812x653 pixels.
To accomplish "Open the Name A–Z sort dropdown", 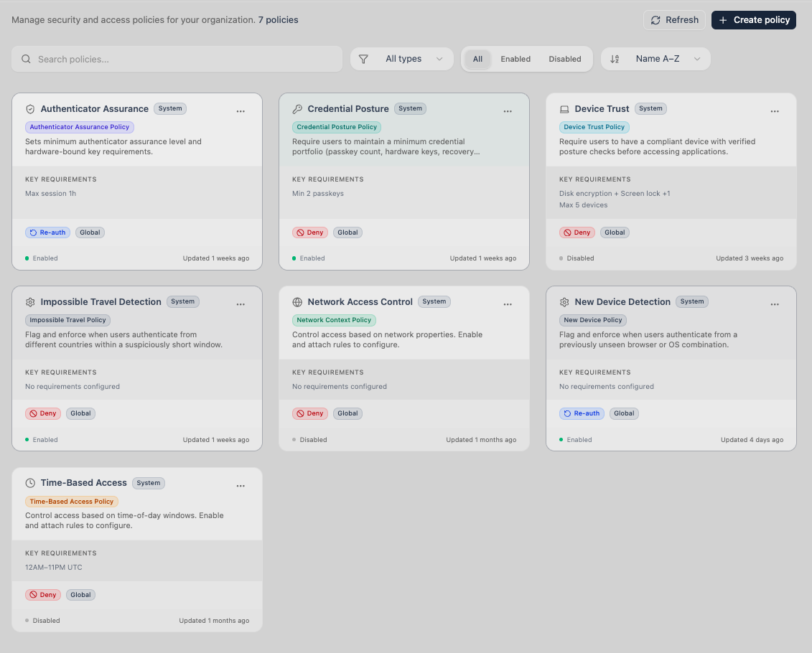I will (655, 59).
